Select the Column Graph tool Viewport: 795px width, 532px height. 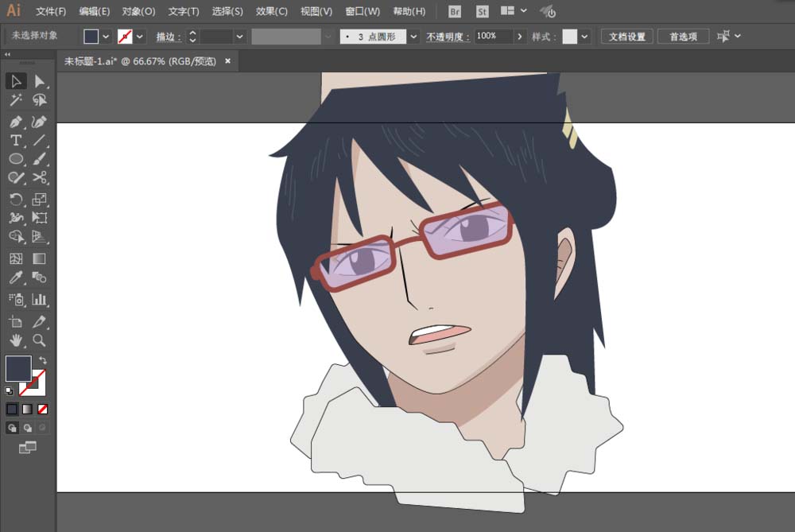(39, 299)
